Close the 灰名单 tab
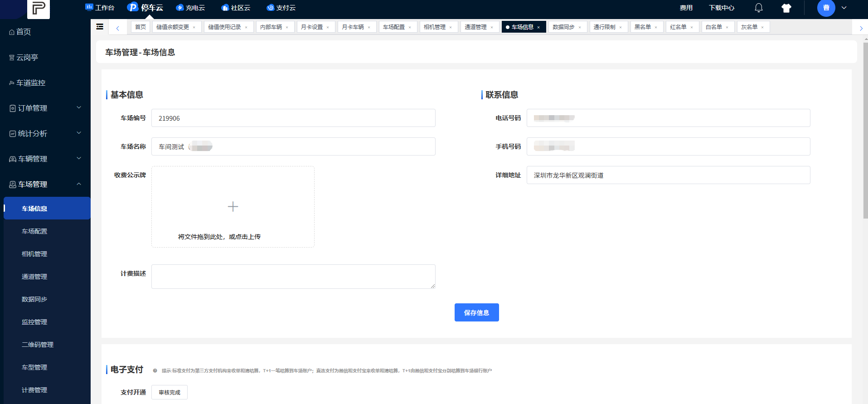The image size is (868, 404). 762,27
